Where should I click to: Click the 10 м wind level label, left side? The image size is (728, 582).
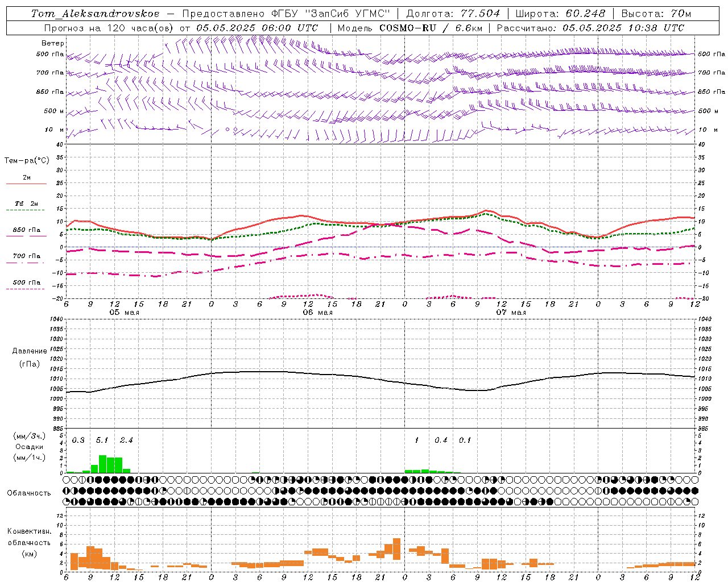pyautogui.click(x=55, y=130)
